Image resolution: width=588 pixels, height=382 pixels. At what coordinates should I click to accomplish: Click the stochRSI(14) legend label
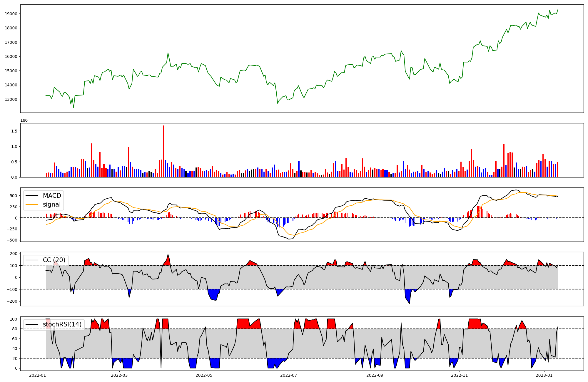click(62, 324)
